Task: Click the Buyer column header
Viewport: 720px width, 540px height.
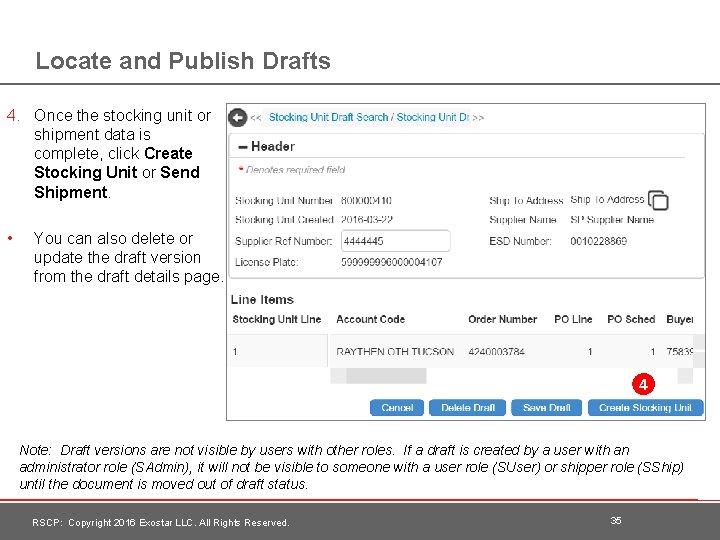Action: point(680,320)
